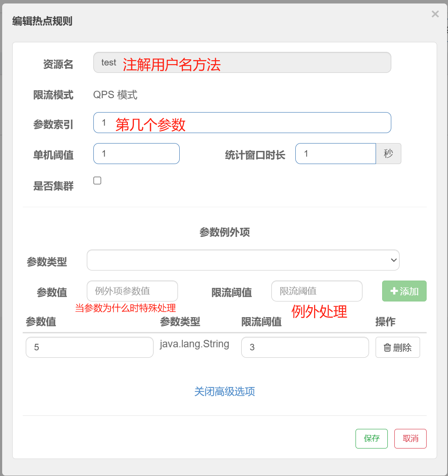Focus the 参数索引 input field
The width and height of the screenshot is (448, 476).
tap(242, 123)
